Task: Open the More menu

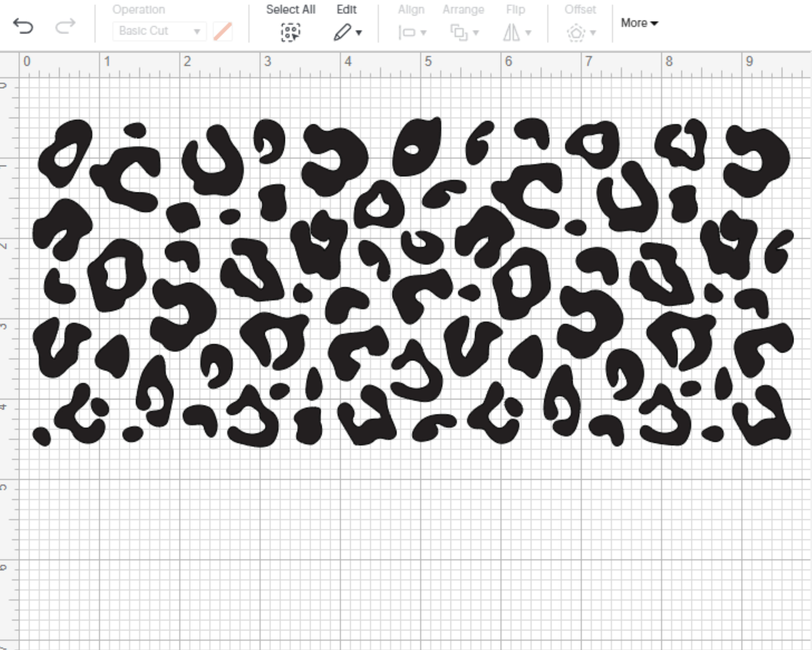Action: point(639,23)
